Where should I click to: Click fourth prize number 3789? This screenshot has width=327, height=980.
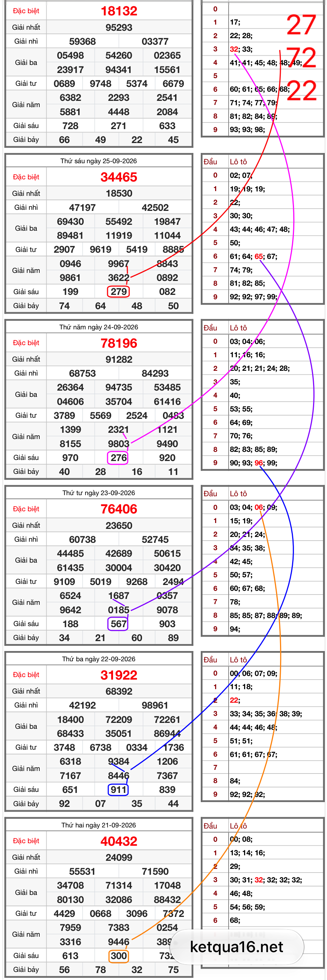coord(64,416)
